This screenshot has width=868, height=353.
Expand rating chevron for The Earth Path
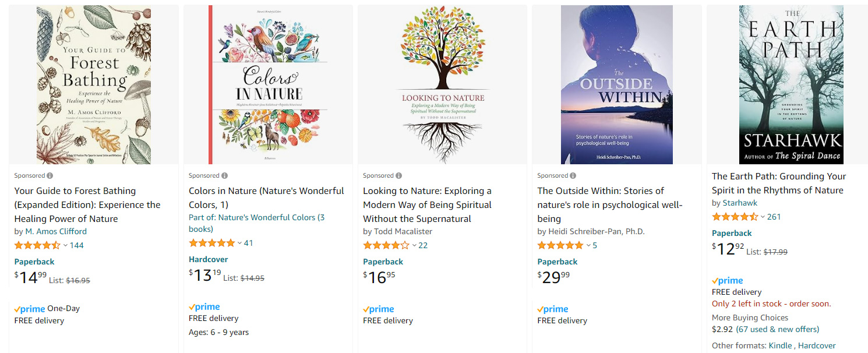[x=763, y=217]
